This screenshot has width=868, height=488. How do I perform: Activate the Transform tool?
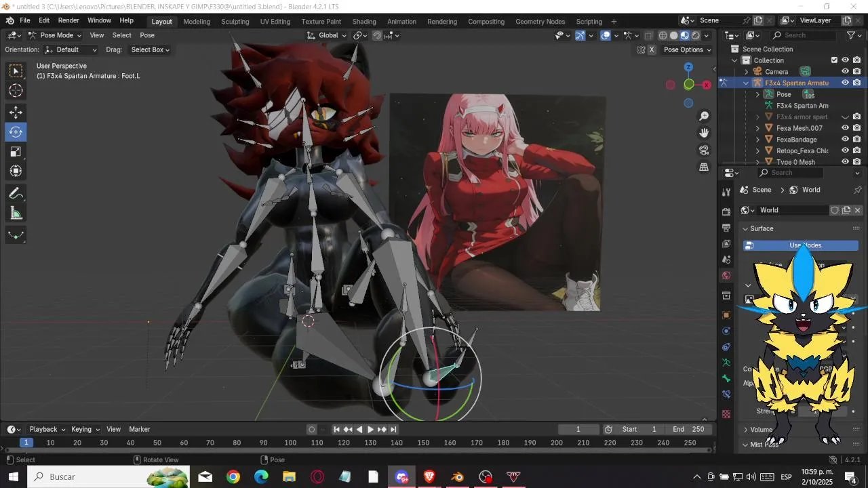click(16, 171)
